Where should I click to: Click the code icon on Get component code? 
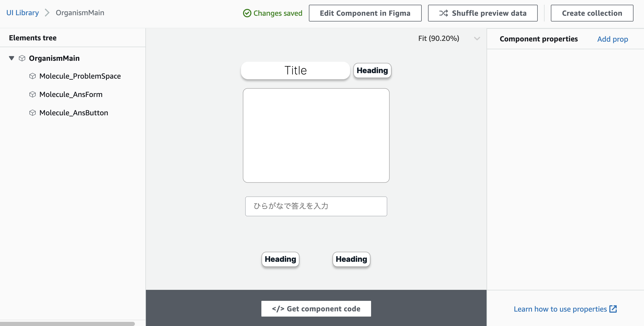point(278,308)
